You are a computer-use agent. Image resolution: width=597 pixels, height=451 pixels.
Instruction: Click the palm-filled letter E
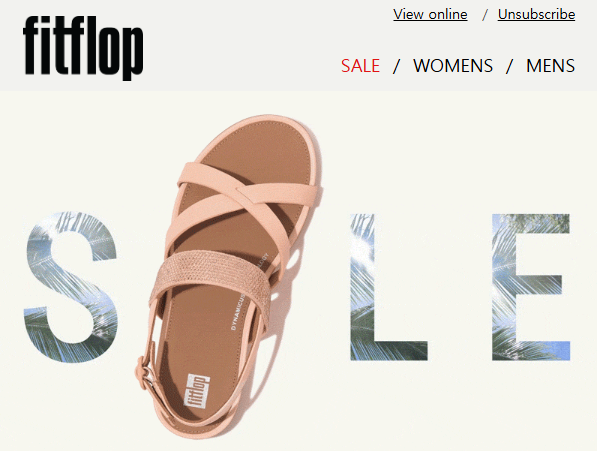coord(531,287)
